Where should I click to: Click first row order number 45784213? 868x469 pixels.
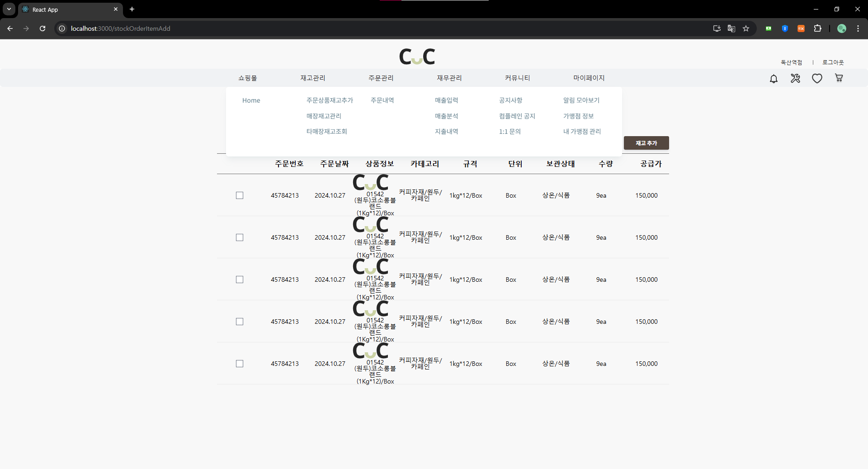[x=285, y=195]
